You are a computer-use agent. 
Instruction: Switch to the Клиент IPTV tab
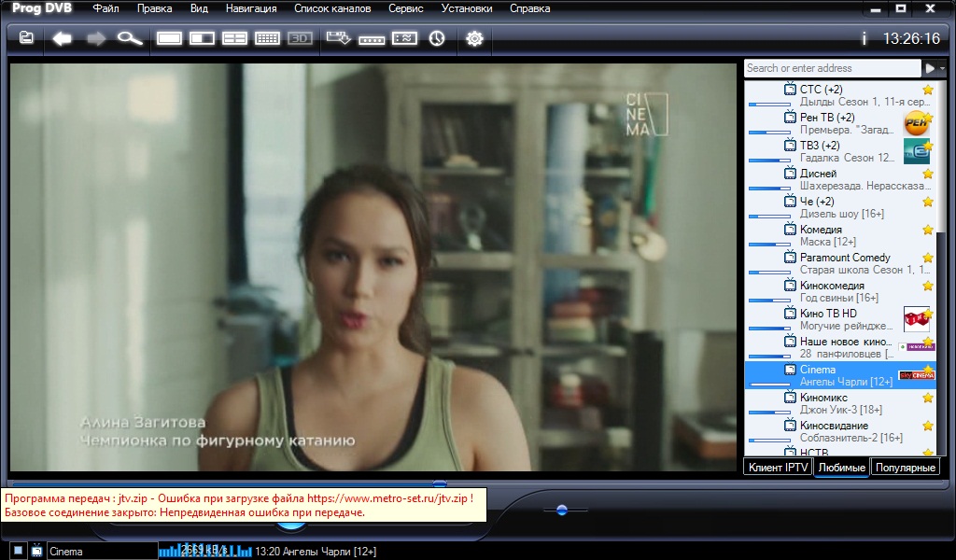(777, 468)
